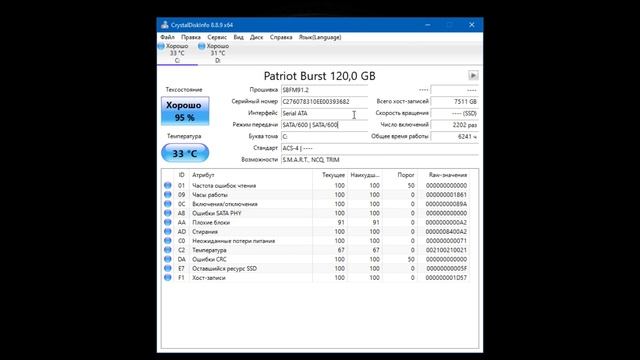
Task: Click the SATA/600 transfer mode field
Action: (324, 125)
